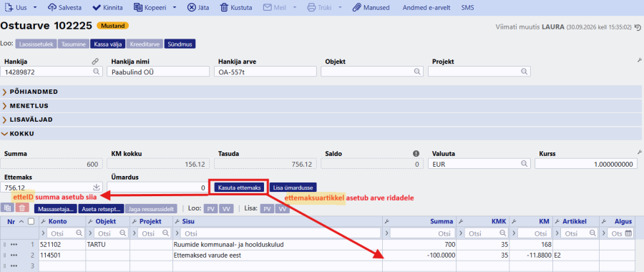The height and width of the screenshot is (272, 644).
Task: Click the PV button next to Loo
Action: tap(211, 209)
